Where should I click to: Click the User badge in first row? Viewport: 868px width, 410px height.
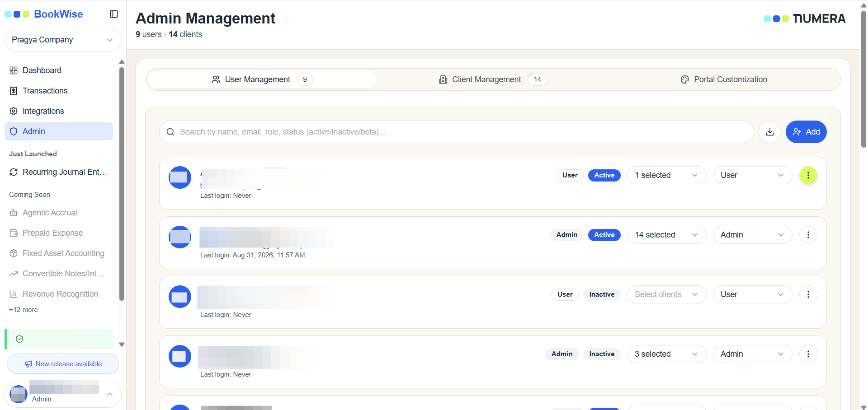570,175
